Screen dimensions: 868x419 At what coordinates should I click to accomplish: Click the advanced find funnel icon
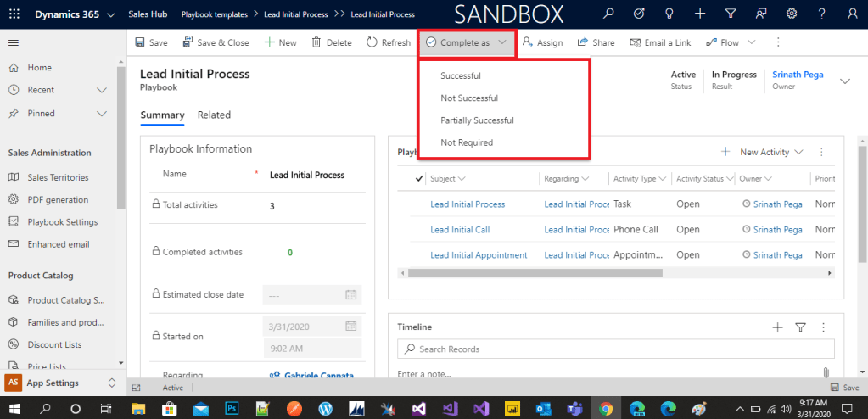[x=731, y=14]
